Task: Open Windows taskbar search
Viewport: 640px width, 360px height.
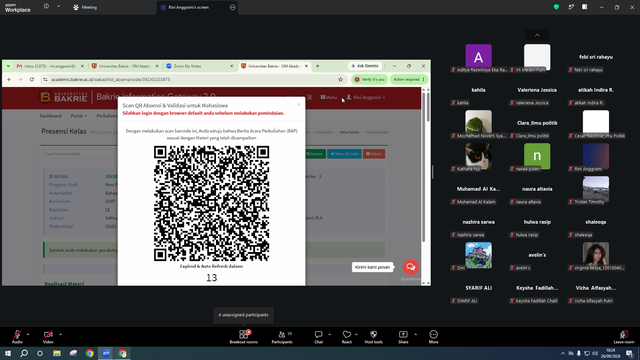Action: pos(24,353)
